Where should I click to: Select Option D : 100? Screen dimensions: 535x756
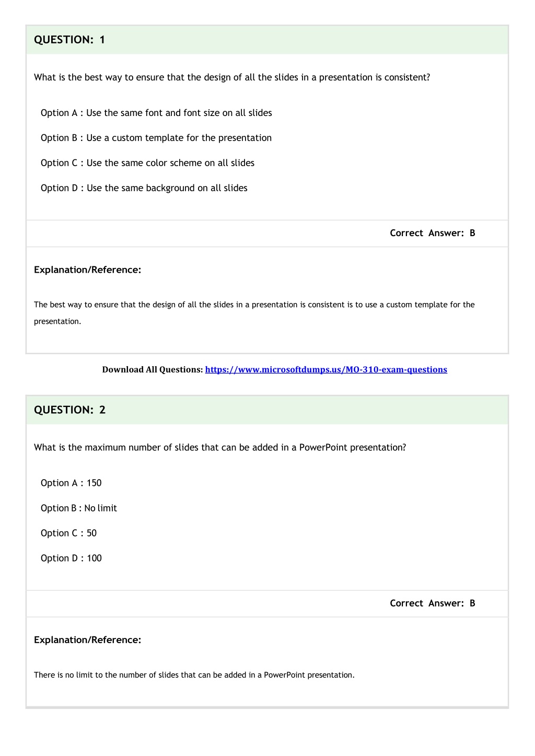pyautogui.click(x=71, y=559)
